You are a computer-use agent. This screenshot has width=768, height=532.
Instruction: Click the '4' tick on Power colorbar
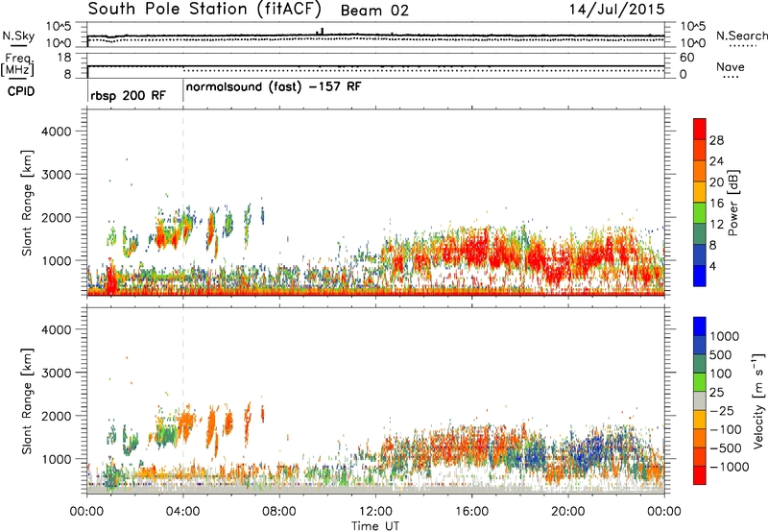click(x=713, y=266)
